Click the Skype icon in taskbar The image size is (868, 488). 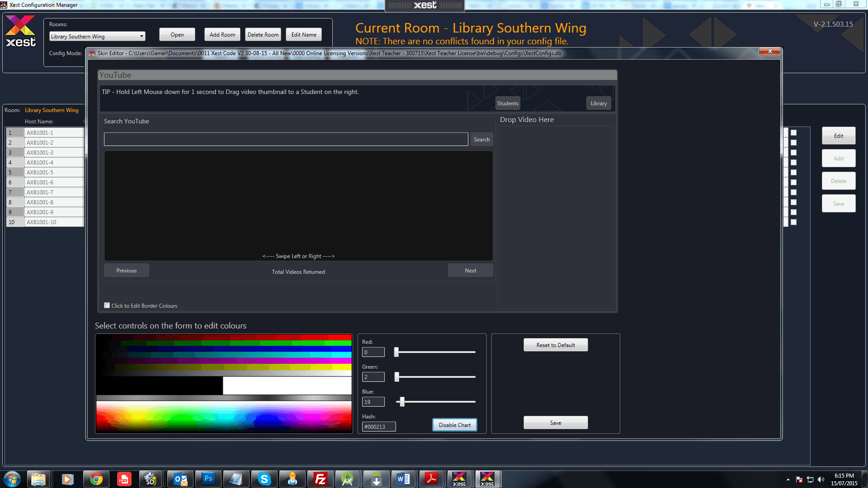coord(264,479)
